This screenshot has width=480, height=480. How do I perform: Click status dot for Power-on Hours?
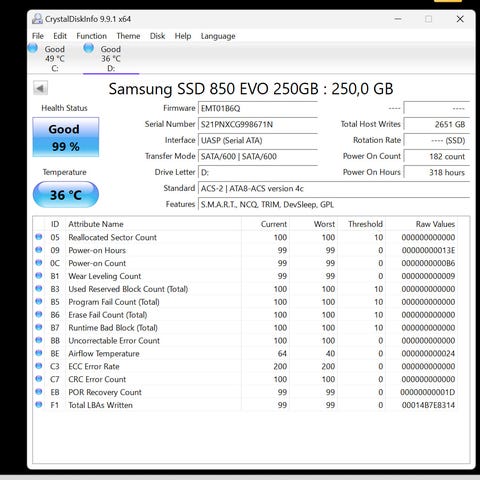tap(39, 250)
